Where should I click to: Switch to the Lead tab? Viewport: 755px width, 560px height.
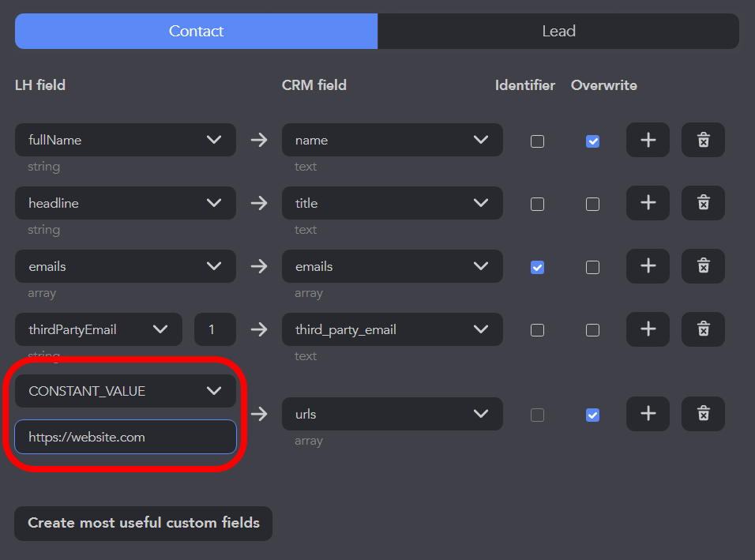tap(558, 32)
